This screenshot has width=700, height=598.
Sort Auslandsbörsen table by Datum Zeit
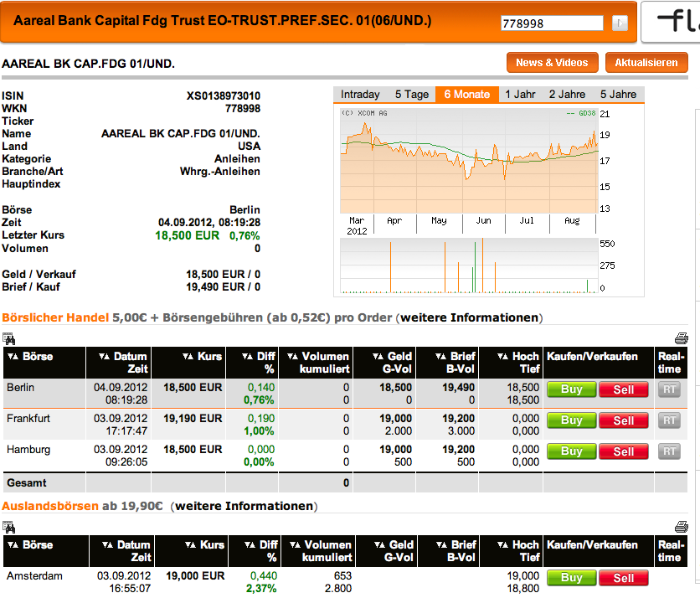pos(126,550)
